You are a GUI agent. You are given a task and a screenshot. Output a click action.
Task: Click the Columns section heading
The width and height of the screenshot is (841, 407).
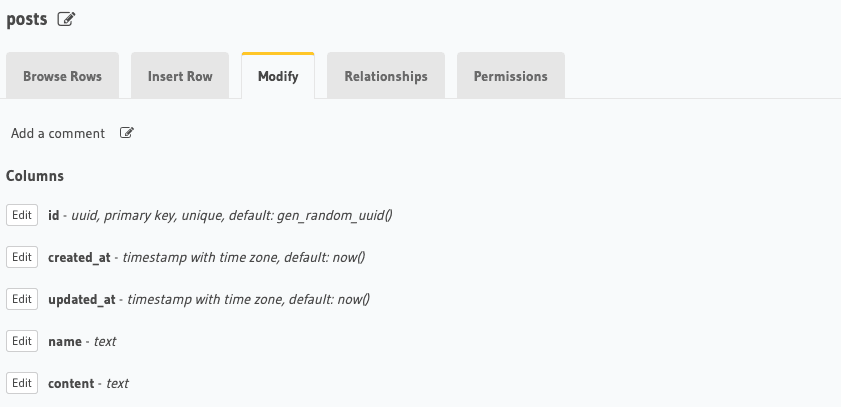(35, 176)
